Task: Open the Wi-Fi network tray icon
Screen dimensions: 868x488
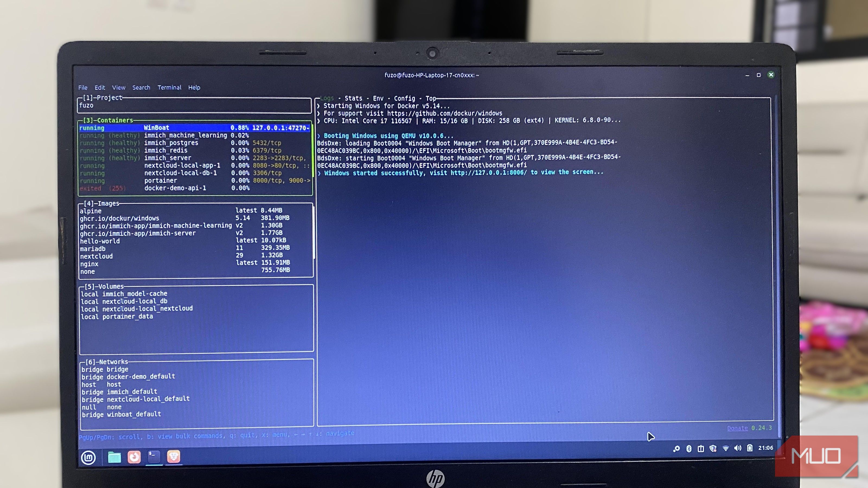Action: click(726, 448)
